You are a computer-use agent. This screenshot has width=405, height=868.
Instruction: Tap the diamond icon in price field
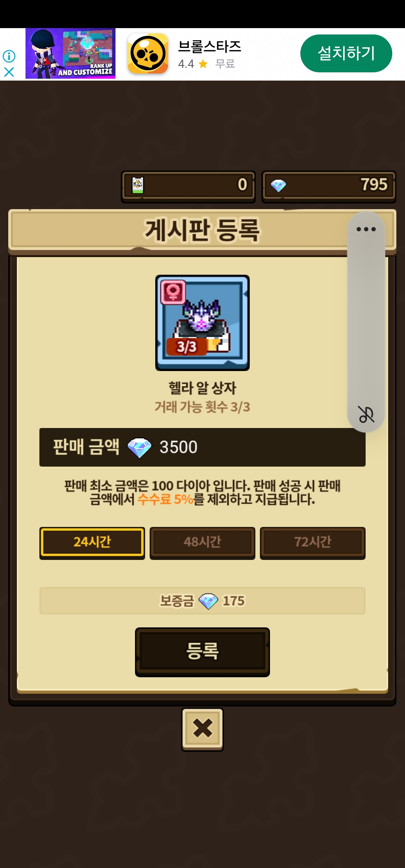[x=139, y=448]
